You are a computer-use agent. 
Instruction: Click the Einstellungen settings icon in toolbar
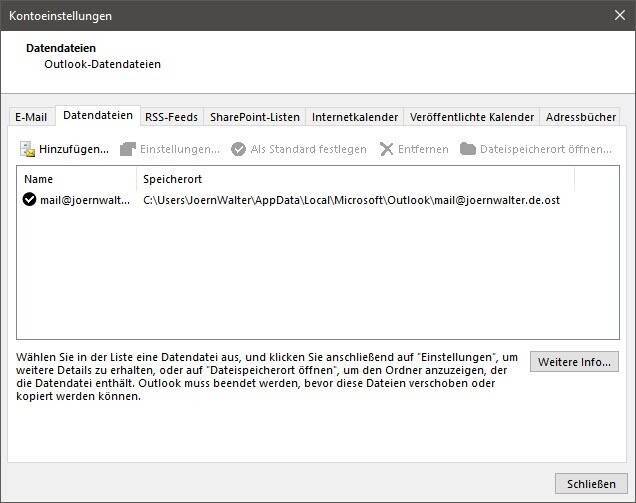(x=128, y=149)
